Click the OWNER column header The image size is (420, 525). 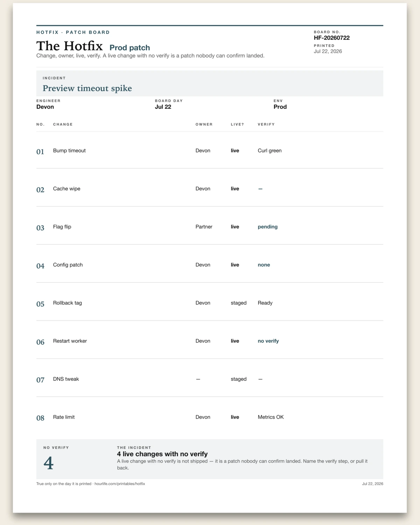[x=204, y=124]
